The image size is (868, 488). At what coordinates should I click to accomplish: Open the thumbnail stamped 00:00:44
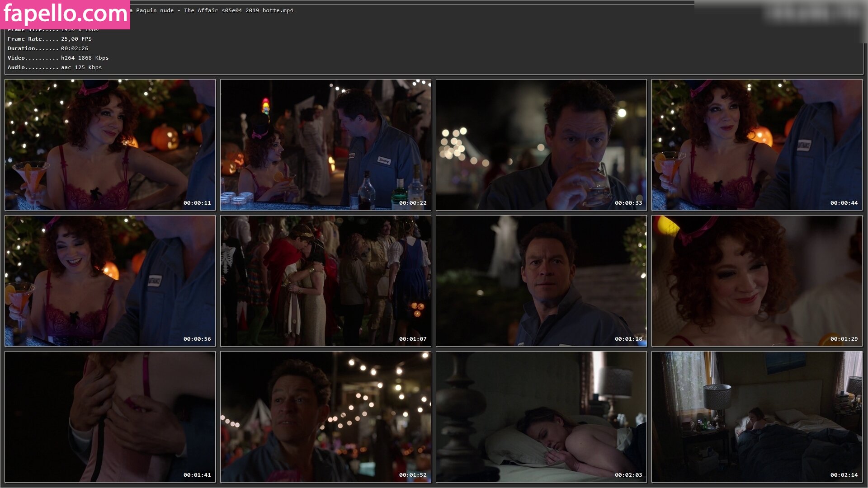pos(757,145)
